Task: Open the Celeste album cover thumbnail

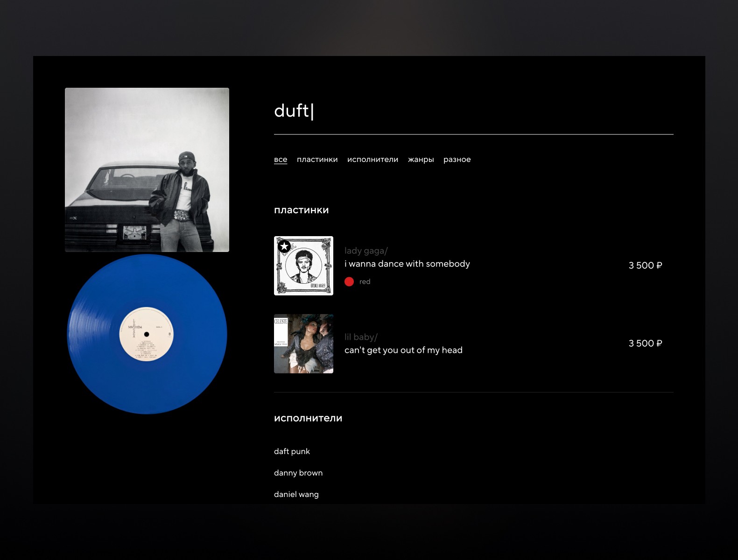Action: tap(303, 343)
